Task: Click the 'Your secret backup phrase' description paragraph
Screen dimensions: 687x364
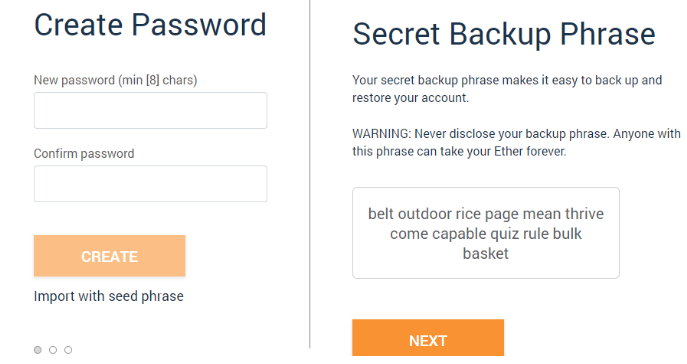Action: (x=507, y=89)
